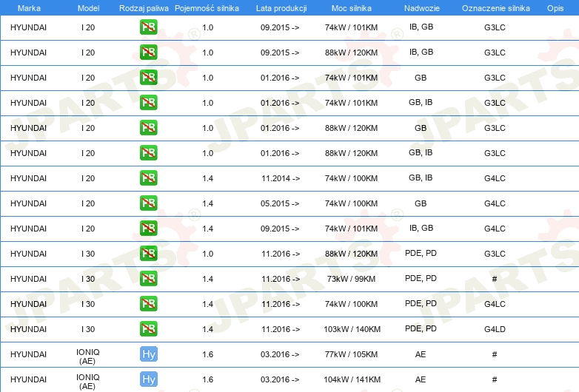Click petrol icon of I 20 1.4 11.2014 row
579x392 pixels.
[x=148, y=178]
